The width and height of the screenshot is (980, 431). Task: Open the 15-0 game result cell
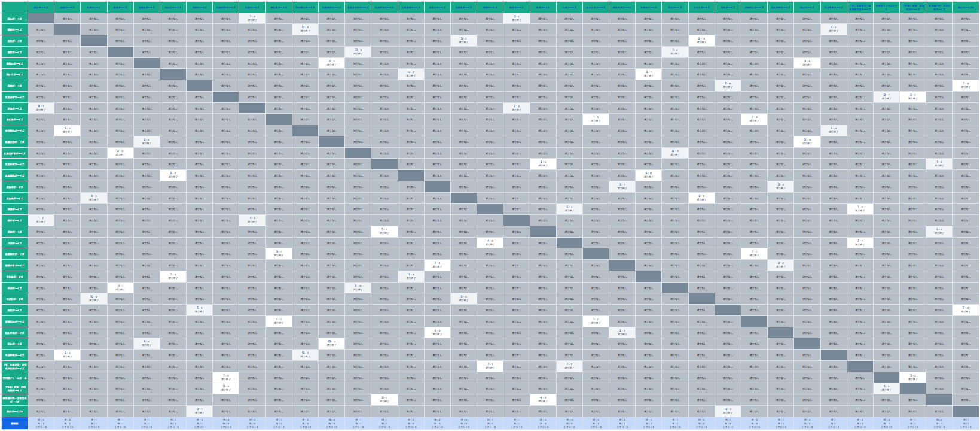point(331,344)
